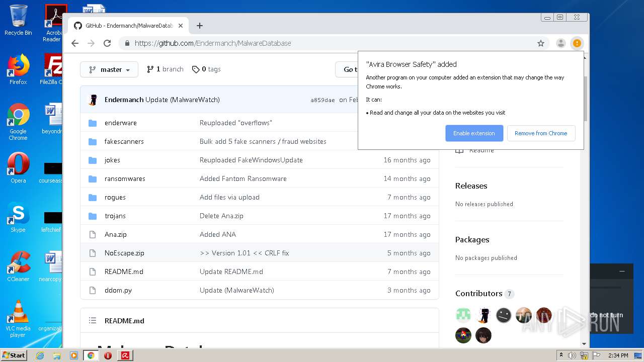
Task: Open the jokes folder link
Action: point(112,160)
